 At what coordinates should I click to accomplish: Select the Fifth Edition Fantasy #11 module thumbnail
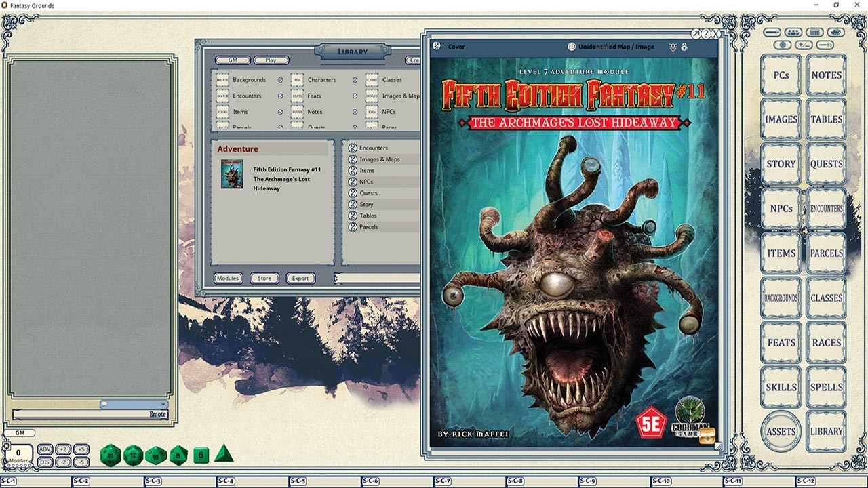(x=234, y=175)
